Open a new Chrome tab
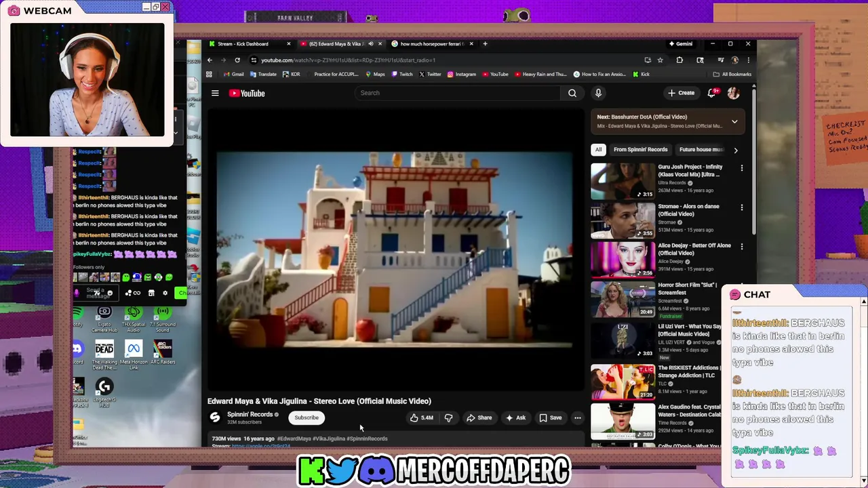This screenshot has width=868, height=488. [x=485, y=44]
